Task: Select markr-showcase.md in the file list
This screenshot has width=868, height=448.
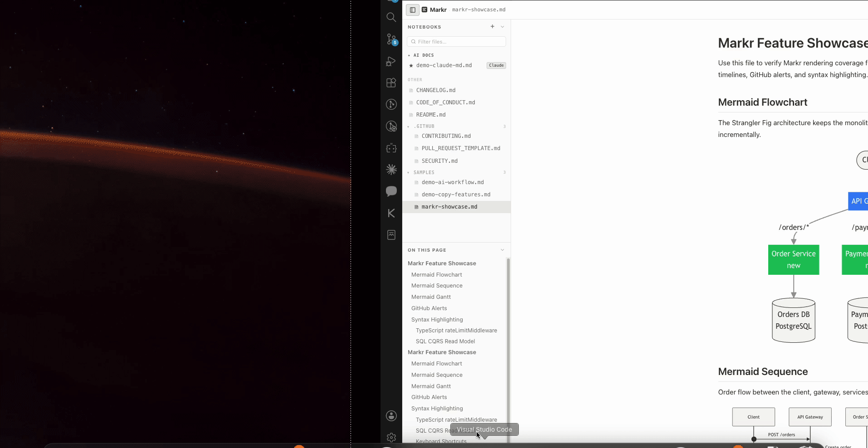Action: [x=456, y=207]
